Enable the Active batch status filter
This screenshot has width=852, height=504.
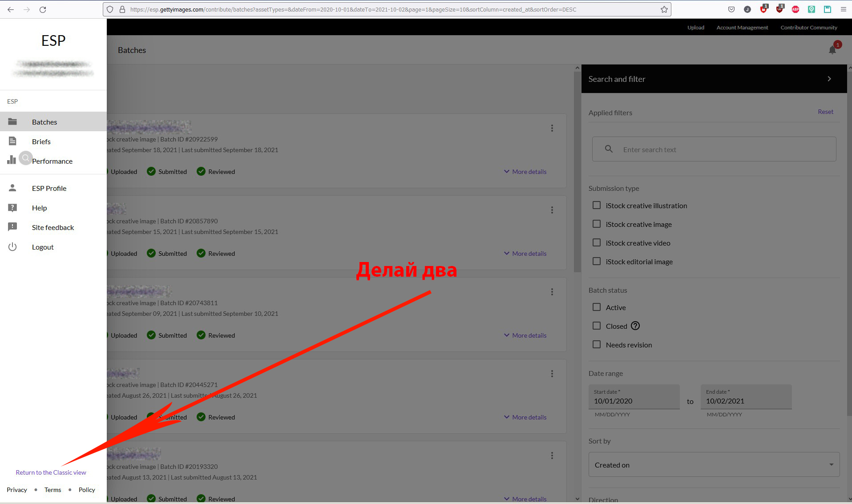pos(597,307)
